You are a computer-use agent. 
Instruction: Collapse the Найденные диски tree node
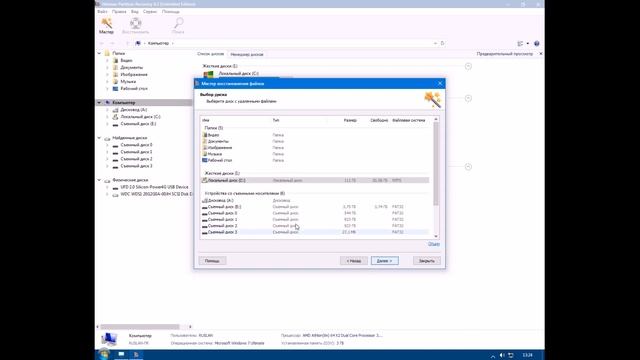tap(99, 138)
